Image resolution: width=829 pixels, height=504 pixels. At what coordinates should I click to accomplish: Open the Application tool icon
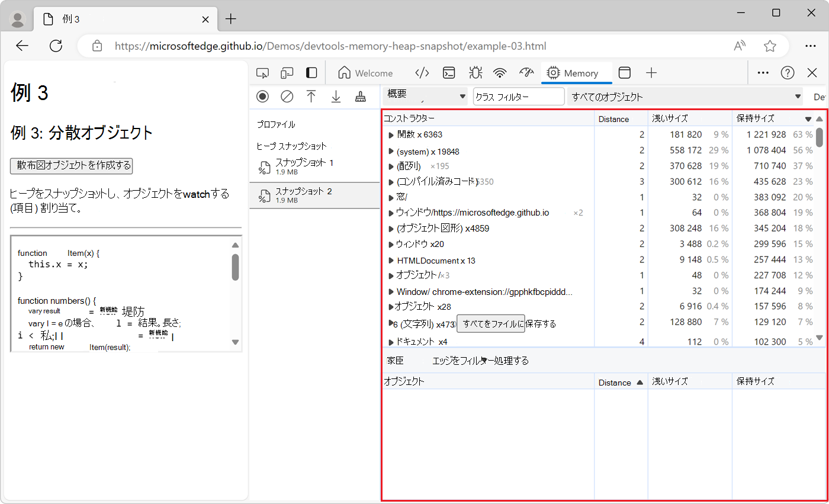[x=624, y=73]
